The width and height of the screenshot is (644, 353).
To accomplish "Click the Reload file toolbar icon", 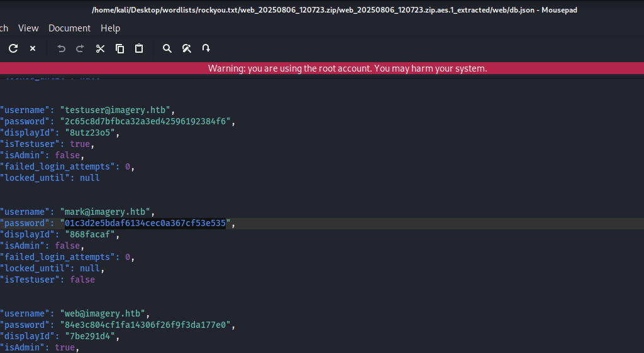I will 13,48.
